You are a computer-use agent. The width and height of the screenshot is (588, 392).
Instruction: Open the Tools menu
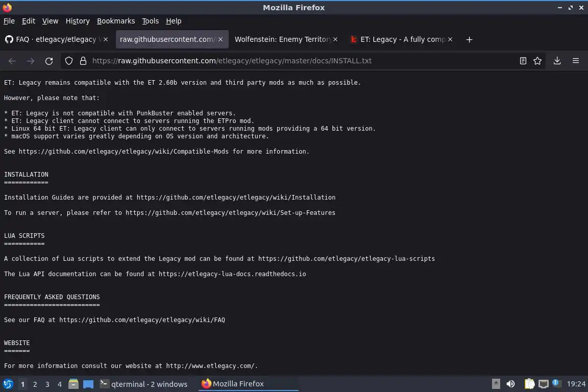coord(151,21)
